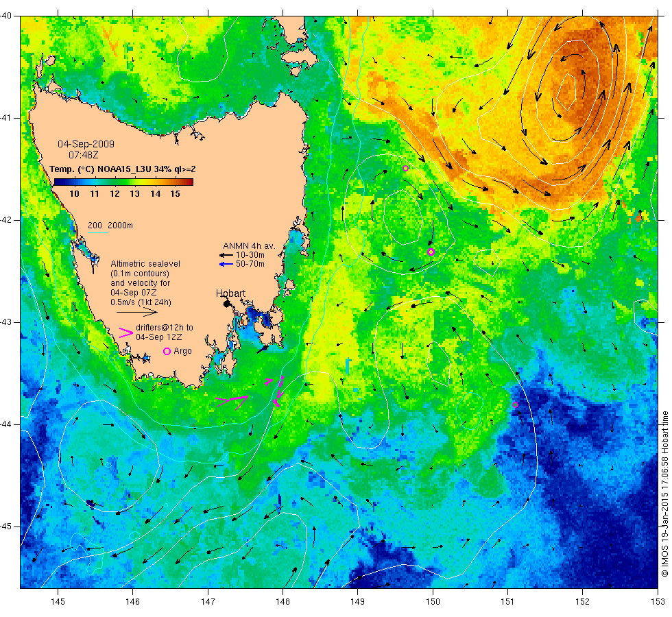Click the 150 longitude axis label
The image size is (672, 617).
(433, 602)
